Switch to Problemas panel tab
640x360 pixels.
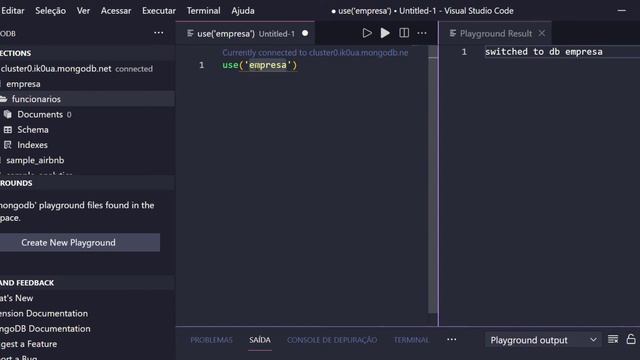pos(211,340)
